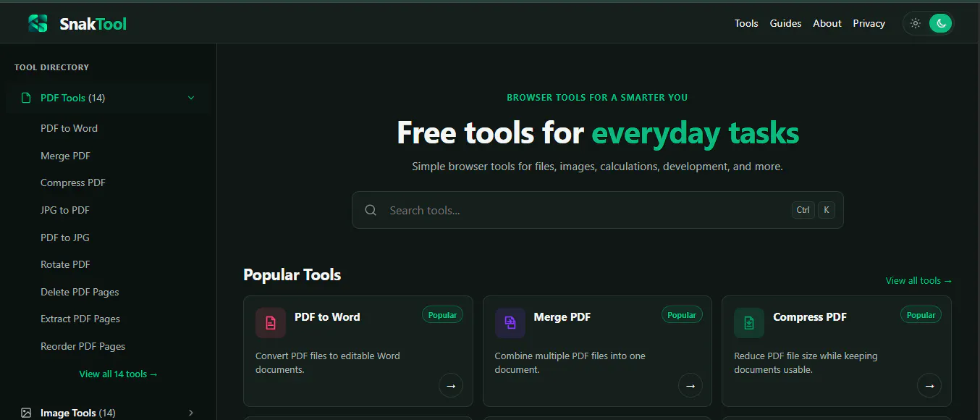
Task: Click the search magnifier icon
Action: click(371, 210)
